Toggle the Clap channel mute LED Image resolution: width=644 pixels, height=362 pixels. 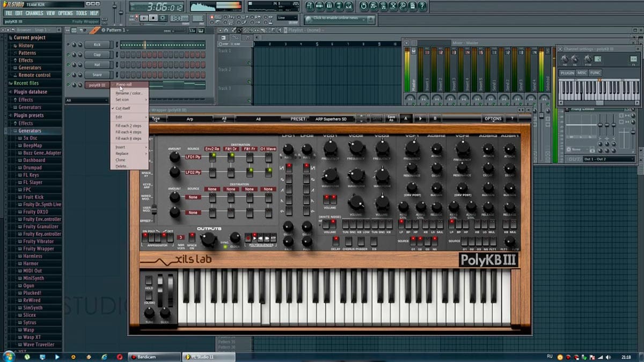pyautogui.click(x=69, y=55)
